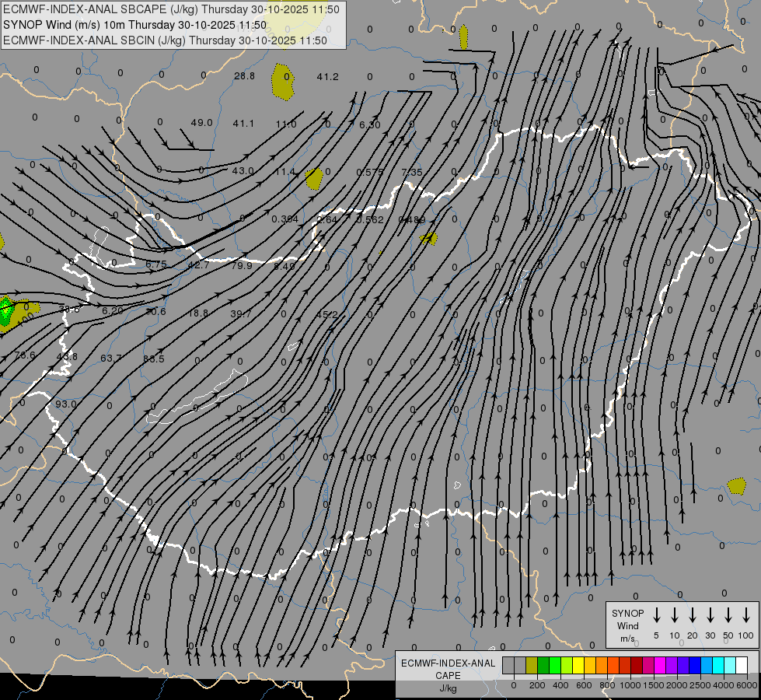Viewport: 761px width, 700px height.
Task: Click the bright green CAPE patch at left edge
Action: 7,310
